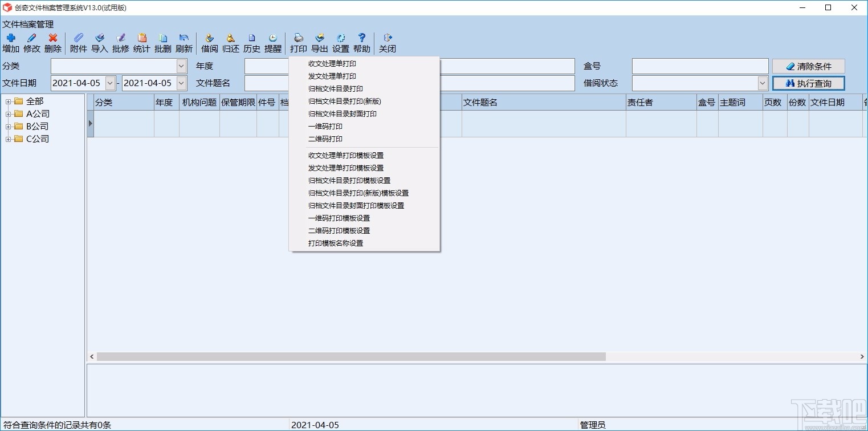The width and height of the screenshot is (868, 431).
Task: Click the 导入 (import) toolbar icon
Action: pos(100,43)
